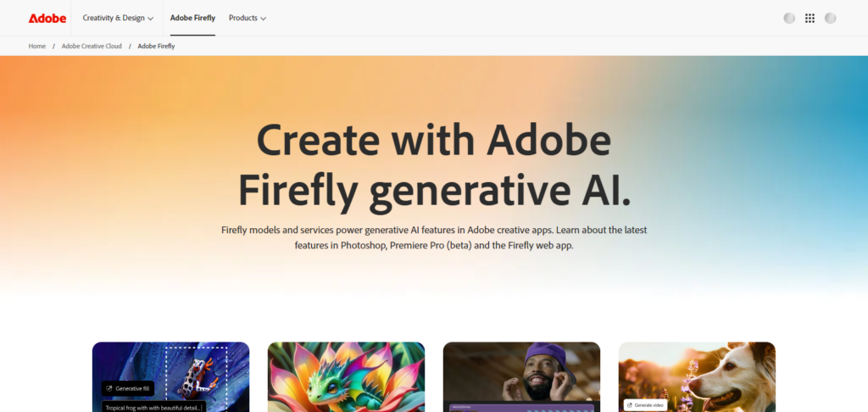Click the Adobe Firefly breadcrumb item

pos(156,46)
